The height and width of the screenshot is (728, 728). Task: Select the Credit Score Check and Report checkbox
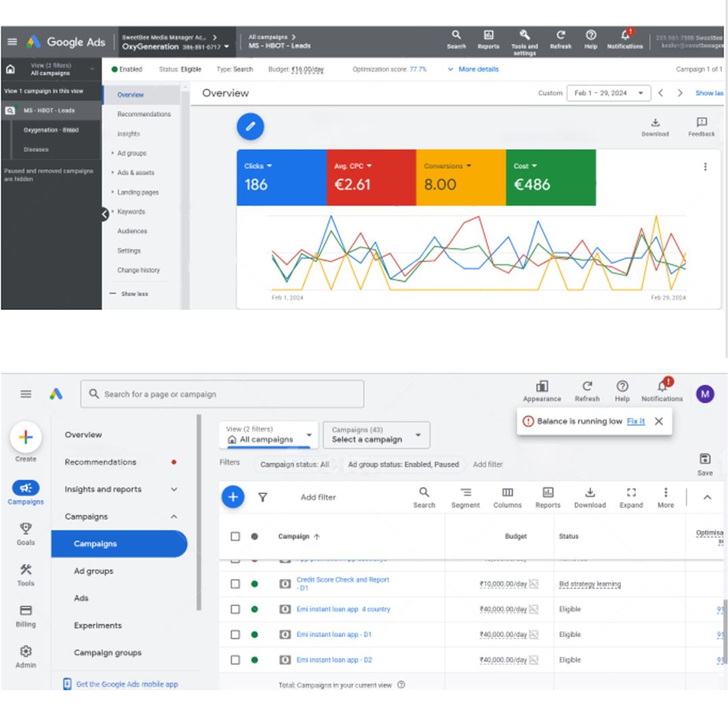tap(235, 584)
